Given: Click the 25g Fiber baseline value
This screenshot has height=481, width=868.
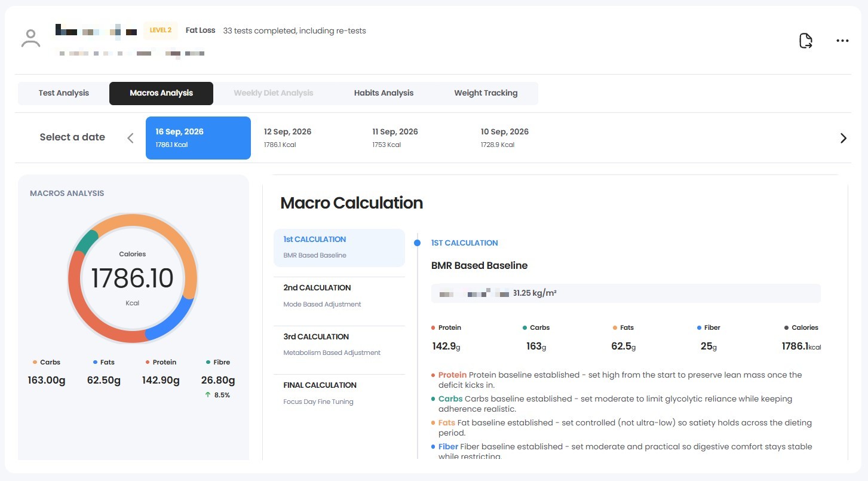Looking at the screenshot, I should coord(708,347).
